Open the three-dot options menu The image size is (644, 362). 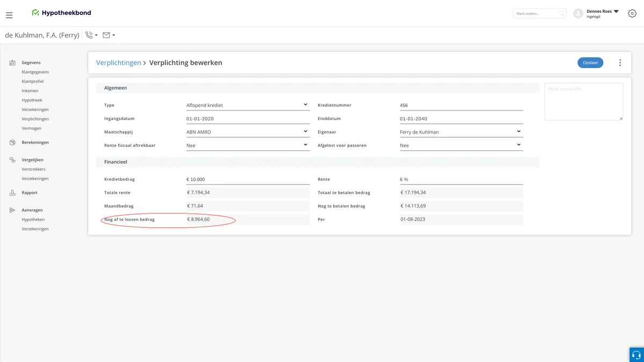click(x=620, y=63)
